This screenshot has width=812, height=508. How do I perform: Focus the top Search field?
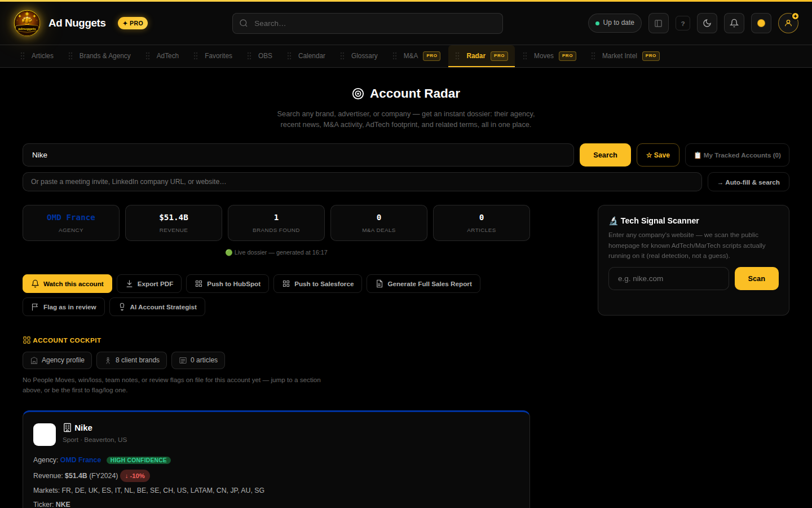tap(368, 23)
